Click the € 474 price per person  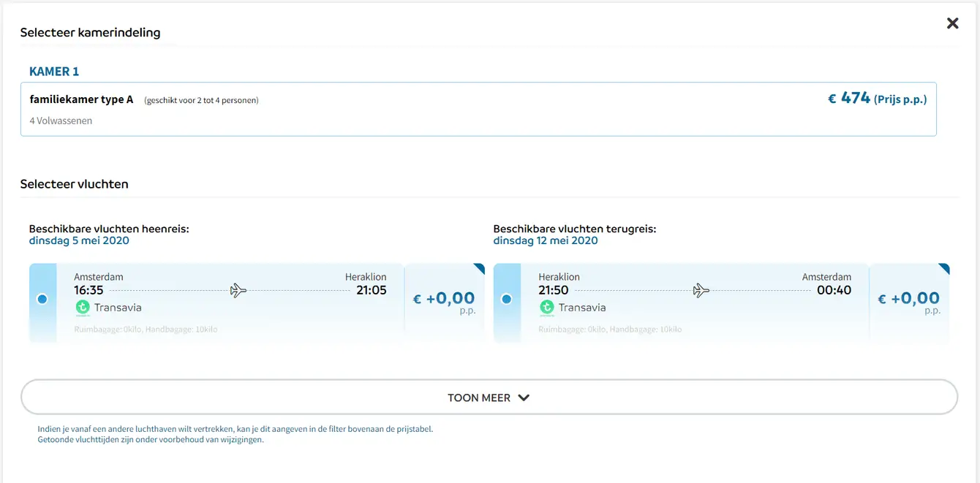(x=877, y=99)
